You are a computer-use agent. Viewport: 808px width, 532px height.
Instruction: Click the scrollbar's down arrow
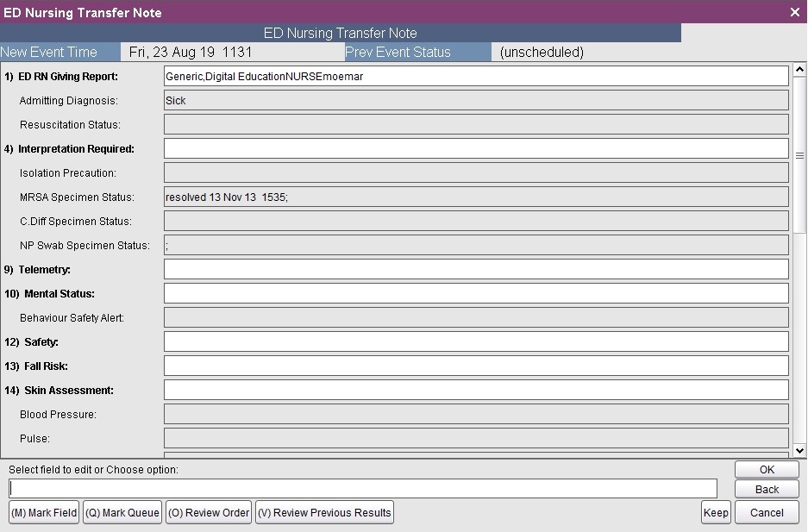pyautogui.click(x=800, y=449)
